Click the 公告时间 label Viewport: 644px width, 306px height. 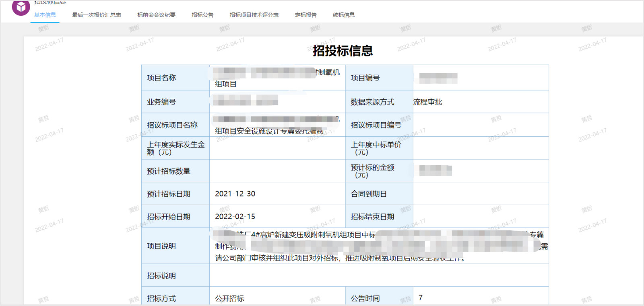click(365, 298)
